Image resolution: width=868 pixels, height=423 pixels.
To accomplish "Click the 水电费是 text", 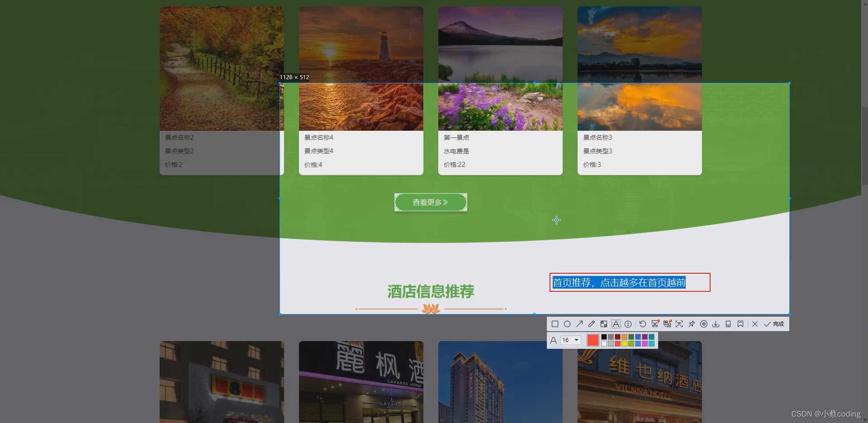I will [x=456, y=151].
